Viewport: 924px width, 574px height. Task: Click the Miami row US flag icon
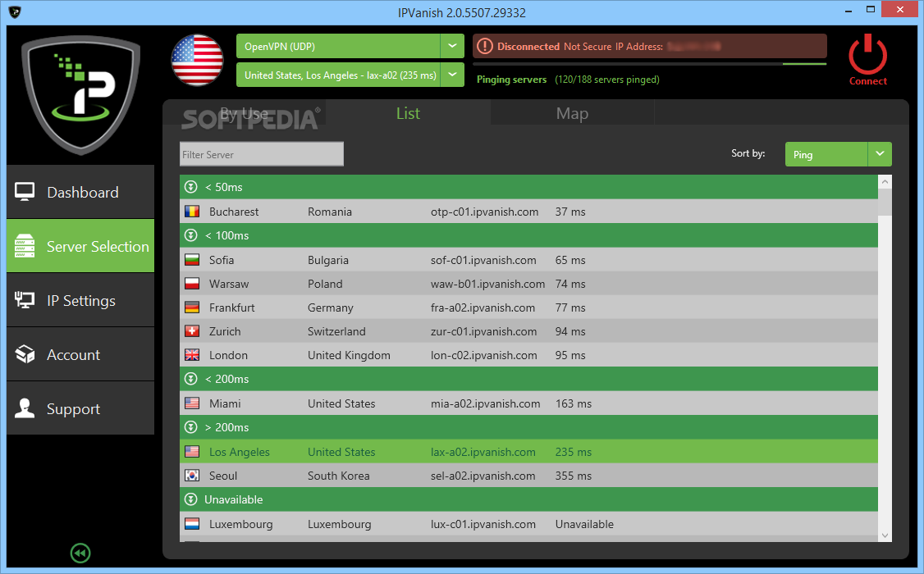coord(192,403)
